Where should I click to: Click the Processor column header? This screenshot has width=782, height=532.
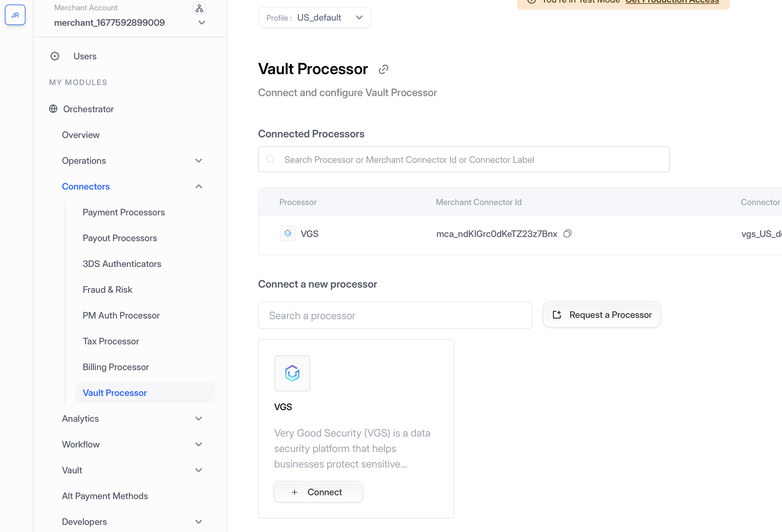(298, 202)
